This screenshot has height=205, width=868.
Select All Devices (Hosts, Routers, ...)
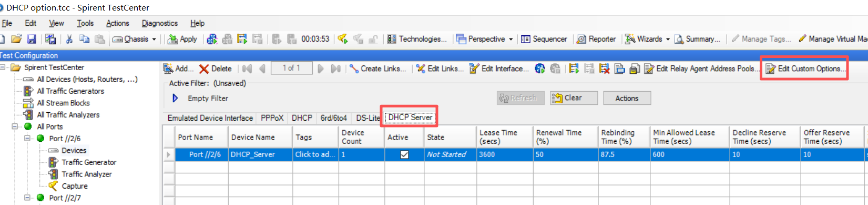pos(87,79)
